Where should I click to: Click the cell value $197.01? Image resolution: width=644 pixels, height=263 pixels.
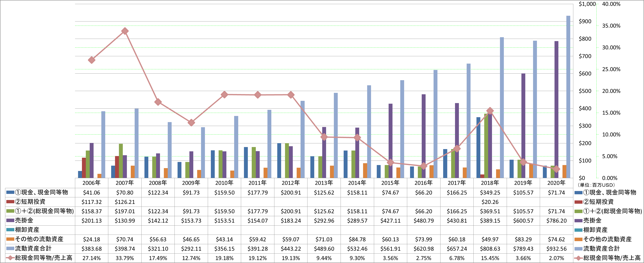click(x=125, y=211)
